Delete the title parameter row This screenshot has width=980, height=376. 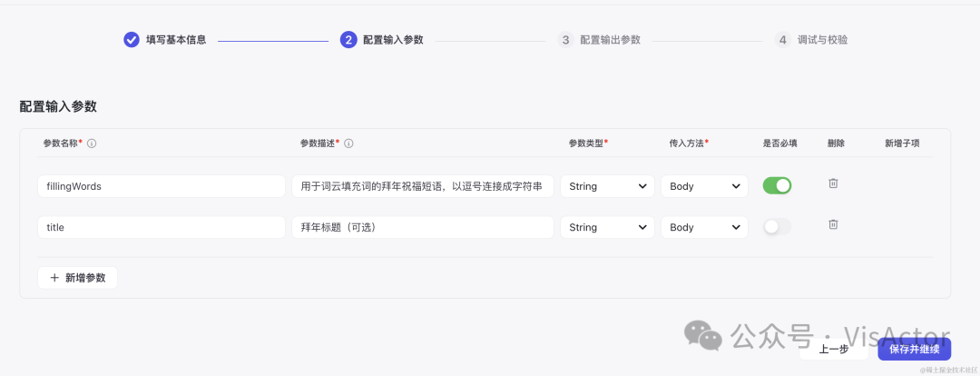click(832, 224)
